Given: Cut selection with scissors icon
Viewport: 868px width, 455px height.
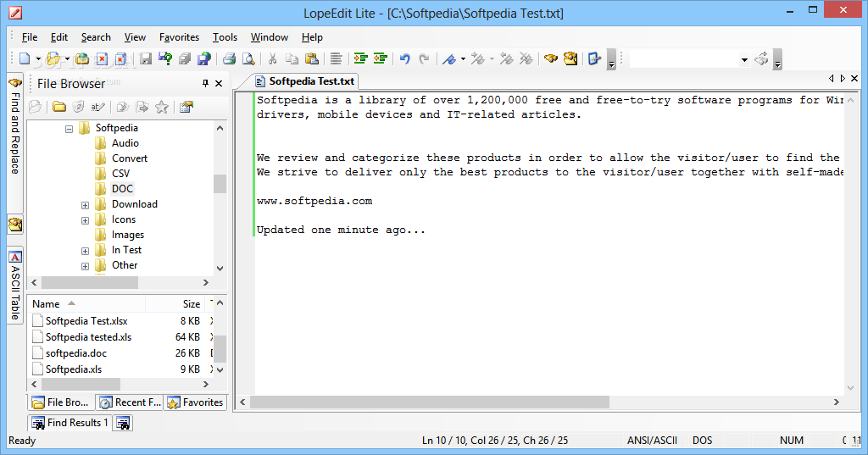Looking at the screenshot, I should point(272,58).
